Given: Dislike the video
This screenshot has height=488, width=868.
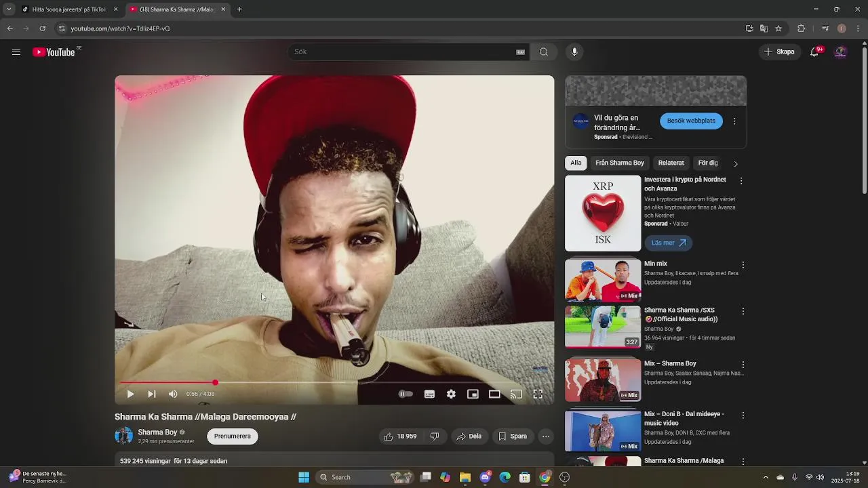Looking at the screenshot, I should click(x=435, y=436).
